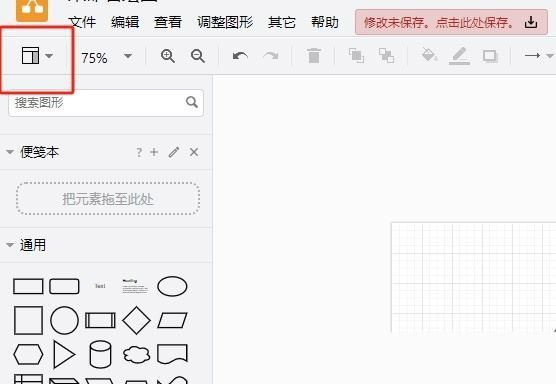Select the hexagon shape
The image size is (556, 384).
(28, 355)
